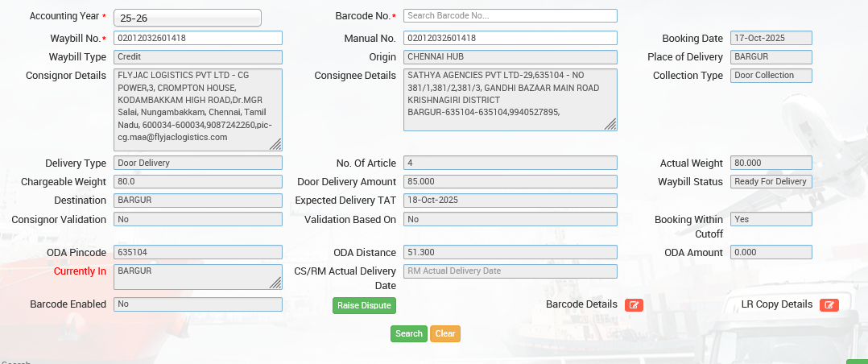Image resolution: width=868 pixels, height=364 pixels.
Task: Click the Barcode Details edit icon
Action: coord(634,305)
